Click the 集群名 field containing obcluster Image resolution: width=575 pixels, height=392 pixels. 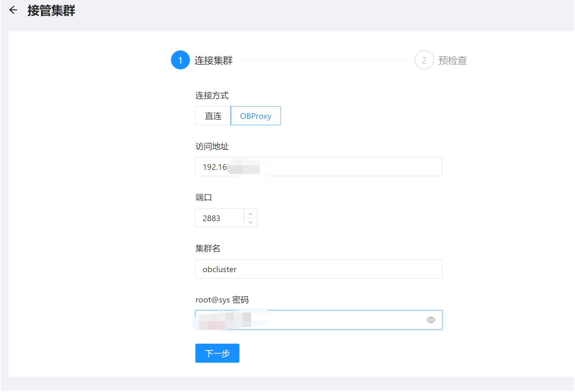(x=318, y=269)
